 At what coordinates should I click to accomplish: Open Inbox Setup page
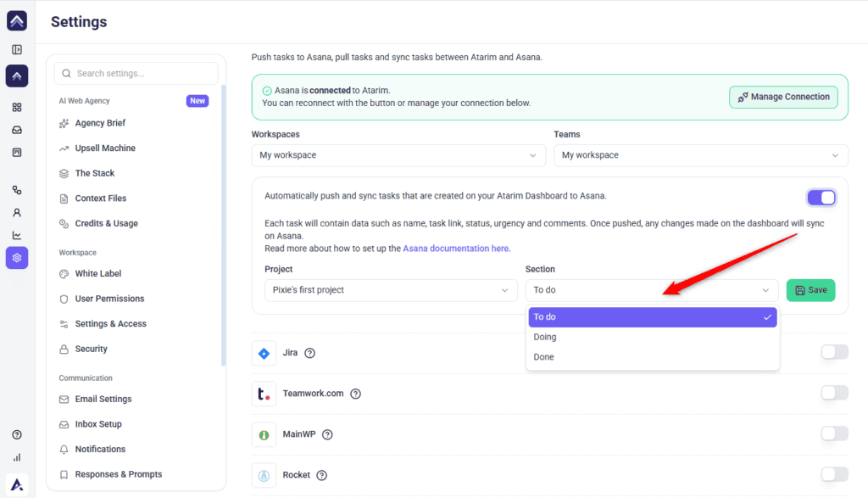(x=98, y=424)
